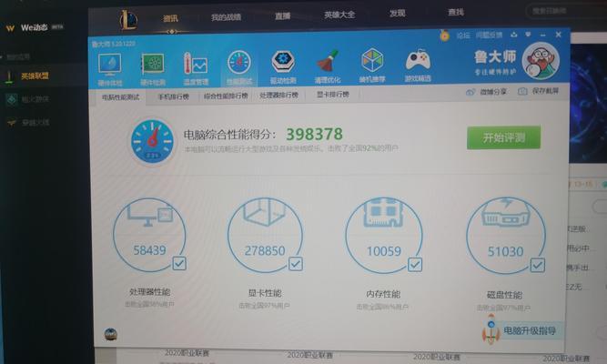Click the large blue speedometer score icon
Viewport: 607px width, 364px height.
(x=152, y=141)
